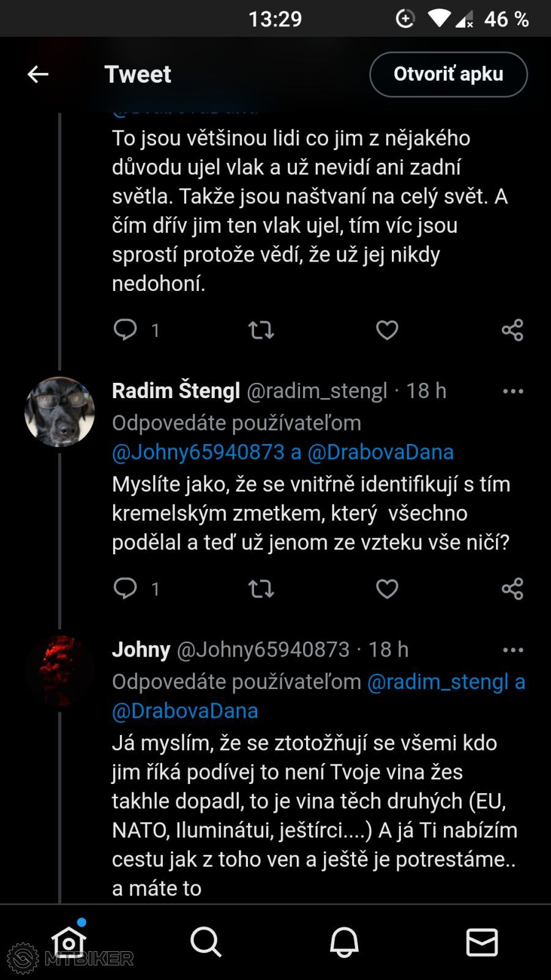Image resolution: width=551 pixels, height=980 pixels.
Task: Open more options for Radim Štengl's tweet
Action: 513,391
